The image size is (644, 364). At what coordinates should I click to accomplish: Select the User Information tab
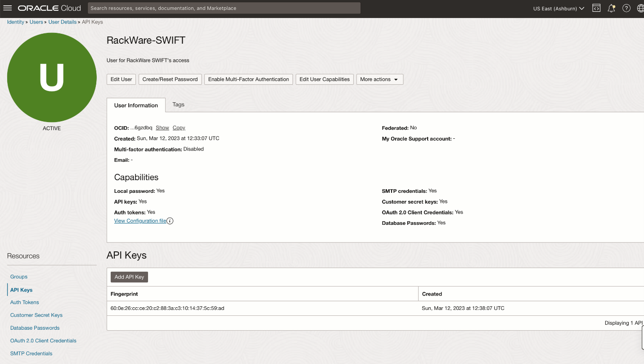(136, 105)
